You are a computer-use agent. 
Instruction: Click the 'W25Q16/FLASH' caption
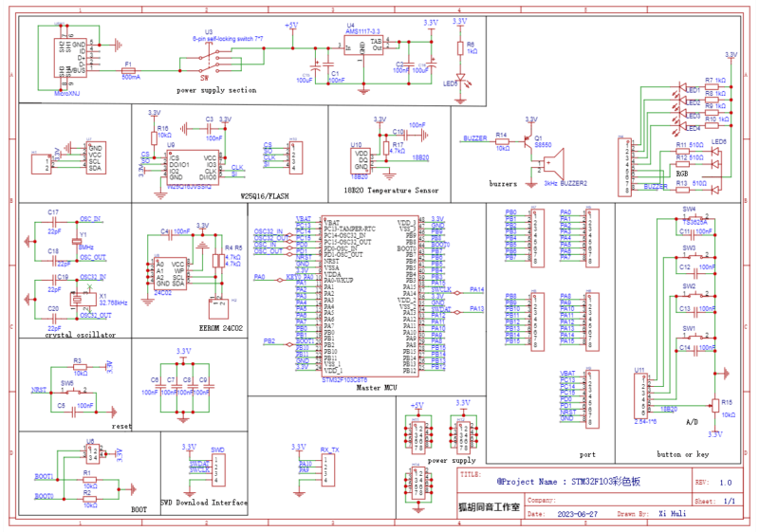(x=265, y=196)
